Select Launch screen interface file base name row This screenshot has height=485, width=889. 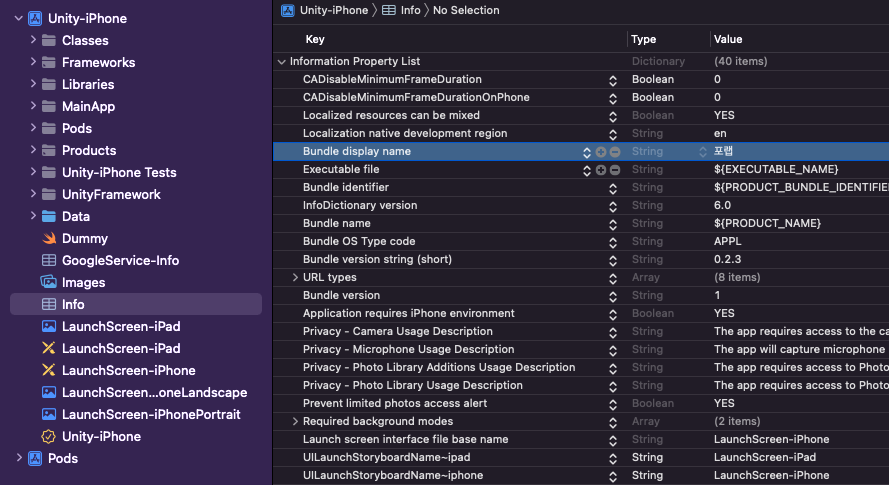pyautogui.click(x=581, y=439)
